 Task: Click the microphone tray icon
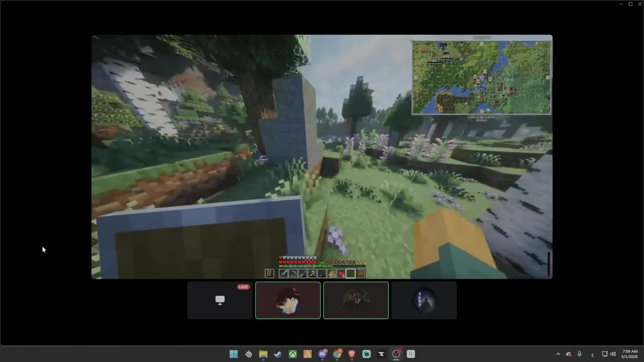(x=580, y=354)
